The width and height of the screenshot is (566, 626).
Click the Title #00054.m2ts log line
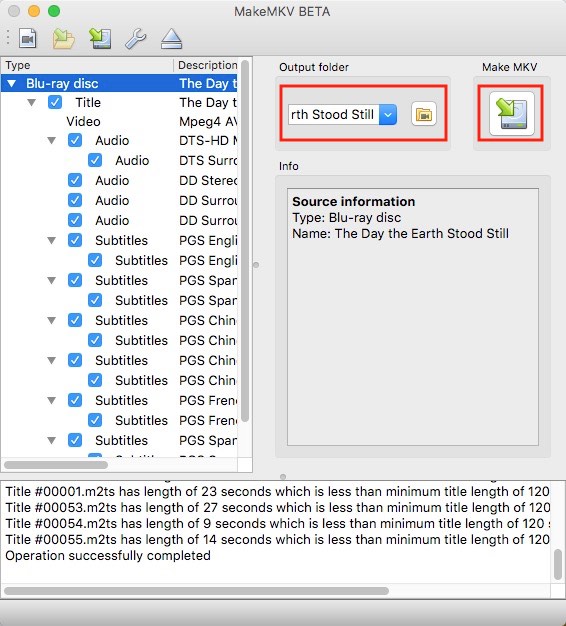click(277, 523)
